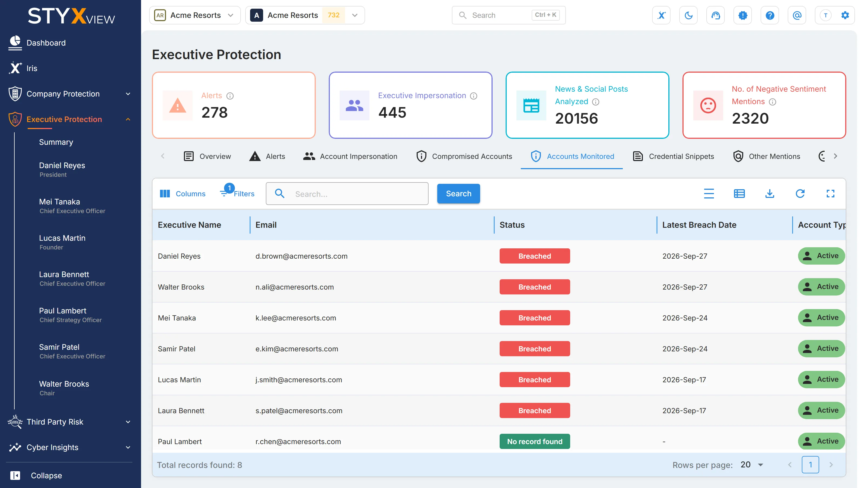Image resolution: width=868 pixels, height=488 pixels.
Task: Open Summary under Executive Protection
Action: pos(56,142)
